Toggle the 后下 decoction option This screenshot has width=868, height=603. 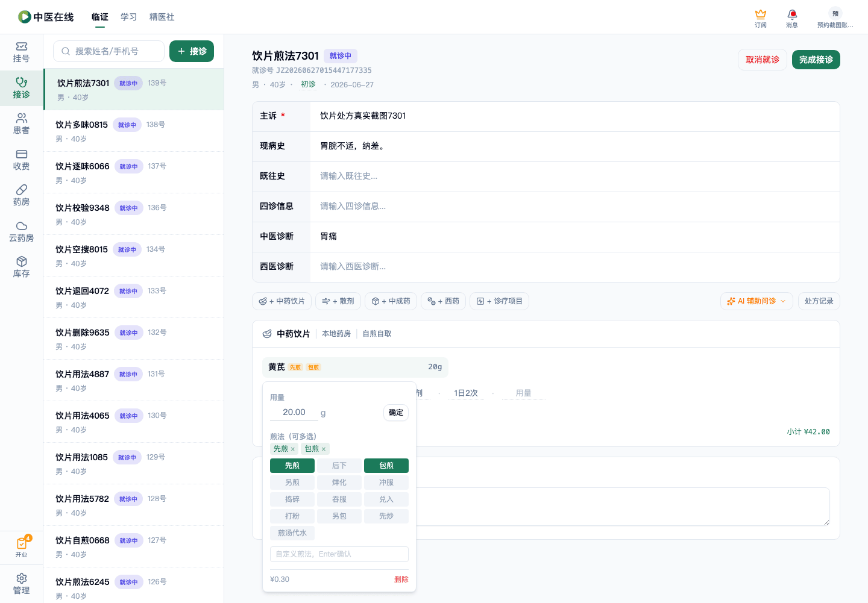point(339,466)
